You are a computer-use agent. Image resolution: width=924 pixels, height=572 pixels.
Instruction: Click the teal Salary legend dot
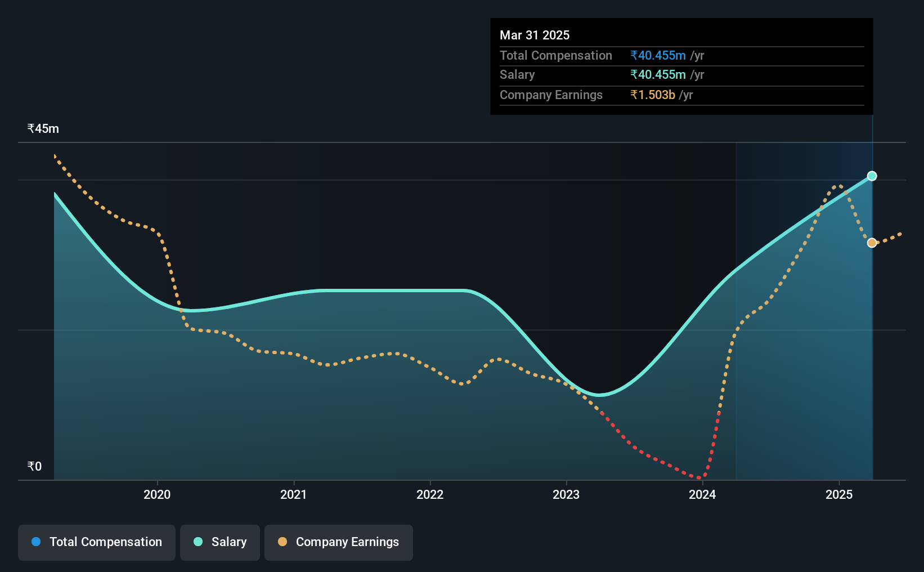pos(198,542)
